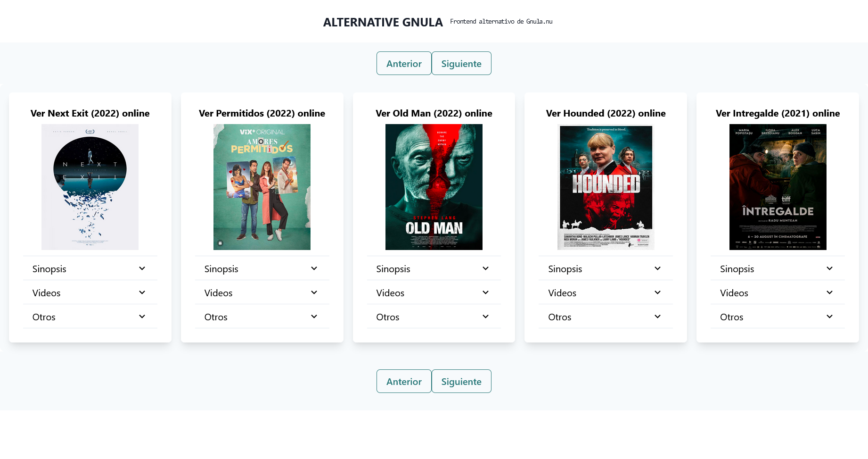Expand Sinopsis for Old Man
This screenshot has height=459, width=868.
[434, 268]
